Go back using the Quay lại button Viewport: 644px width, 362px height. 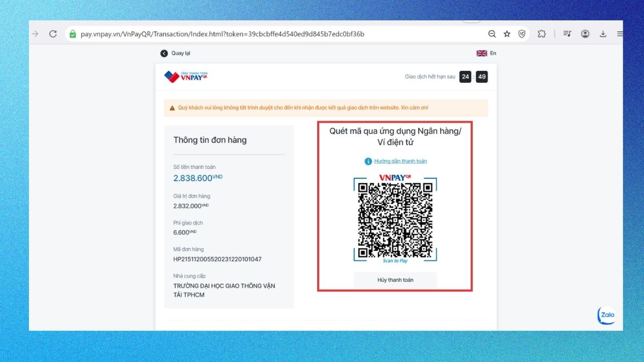tap(175, 53)
